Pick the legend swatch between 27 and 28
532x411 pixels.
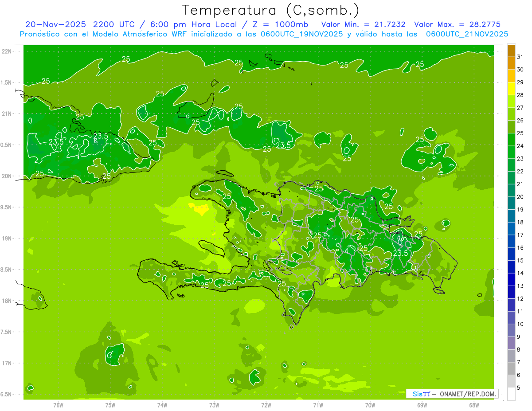[x=511, y=102]
